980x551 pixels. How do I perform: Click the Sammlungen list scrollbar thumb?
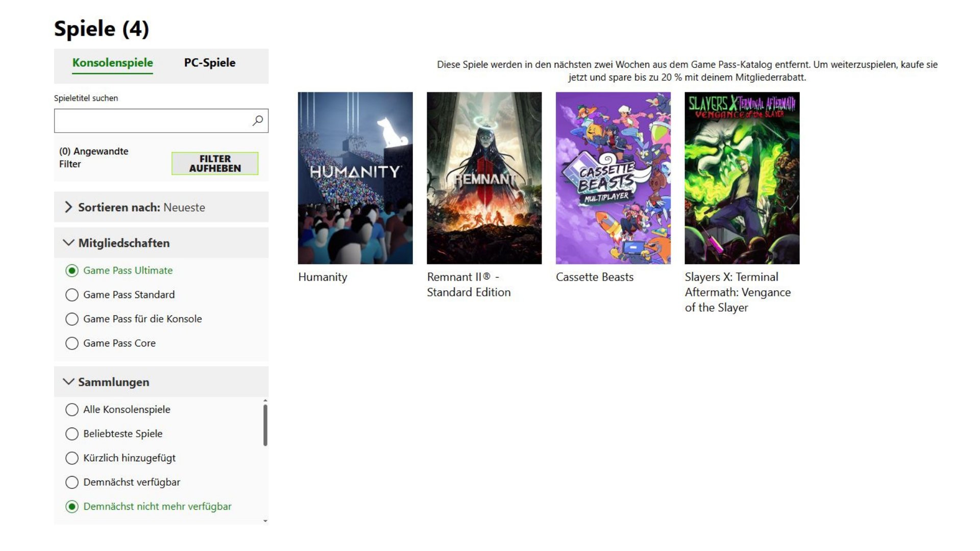(x=265, y=425)
